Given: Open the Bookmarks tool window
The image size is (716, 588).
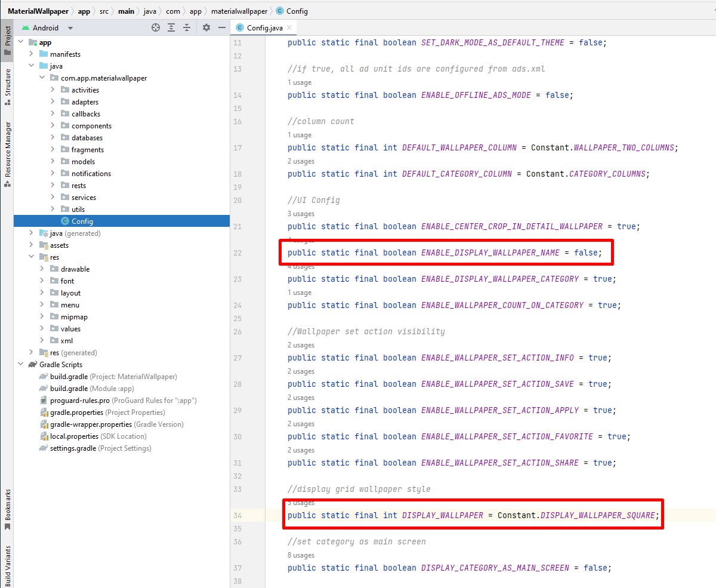Looking at the screenshot, I should (7, 509).
